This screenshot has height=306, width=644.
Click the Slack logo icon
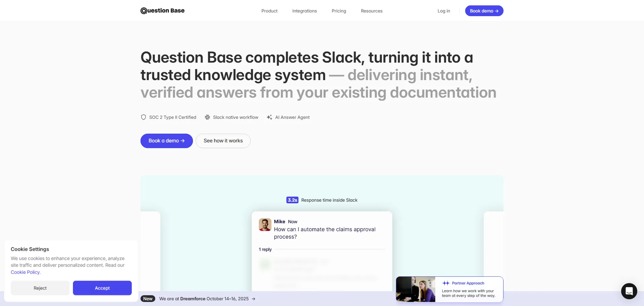pos(207,117)
